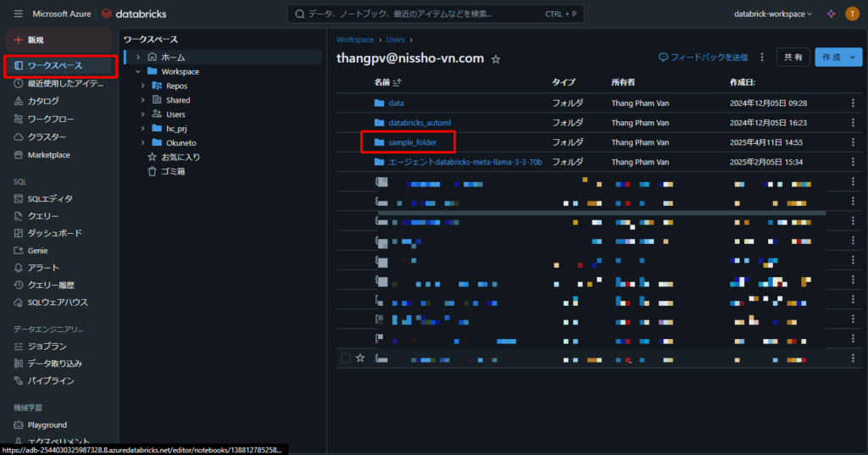Click the 共有 button
Image resolution: width=868 pixels, height=455 pixels.
793,57
